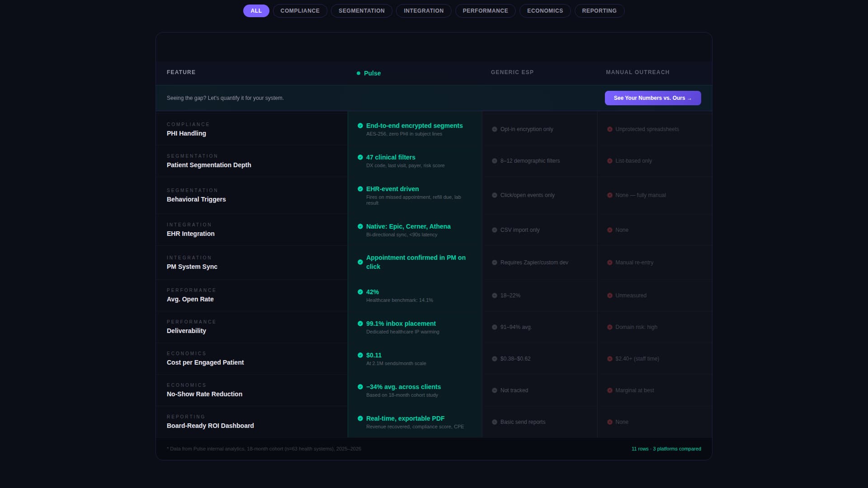Image resolution: width=868 pixels, height=488 pixels.
Task: Filter table by COMPLIANCE category
Action: (300, 11)
